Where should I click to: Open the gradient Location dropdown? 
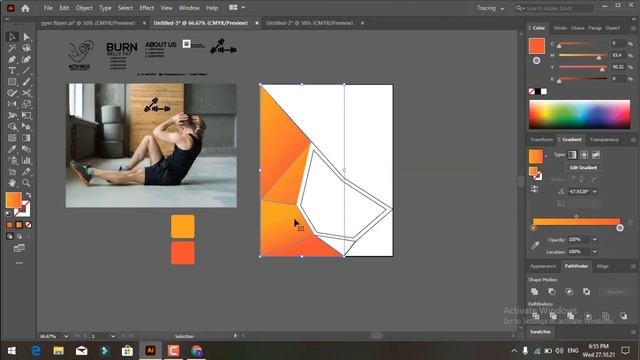[x=595, y=252]
